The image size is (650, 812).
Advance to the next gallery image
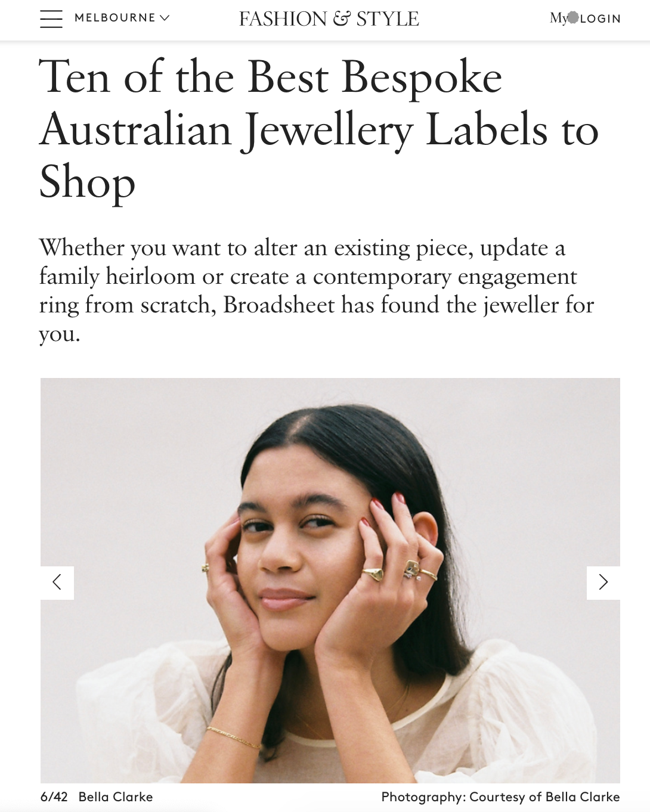coord(603,582)
